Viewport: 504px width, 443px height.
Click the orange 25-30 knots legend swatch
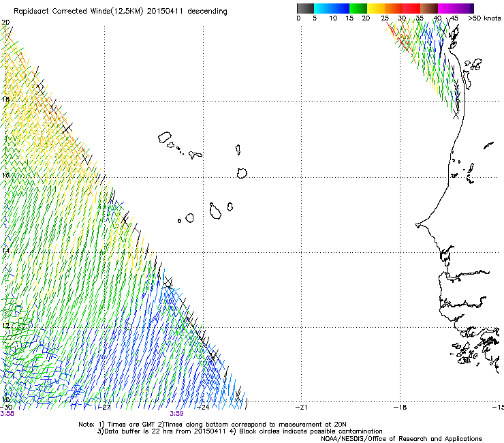tap(394, 8)
